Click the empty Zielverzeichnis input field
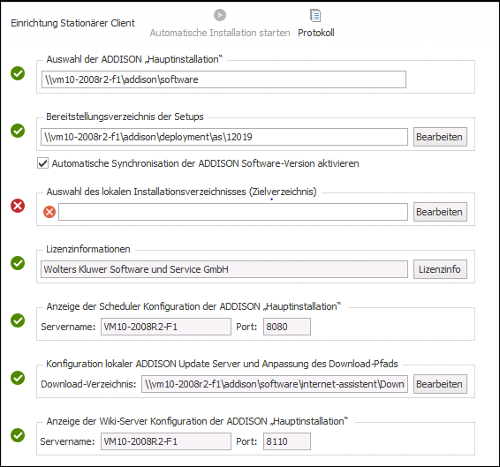Viewport: 500px width, 467px height. 233,212
